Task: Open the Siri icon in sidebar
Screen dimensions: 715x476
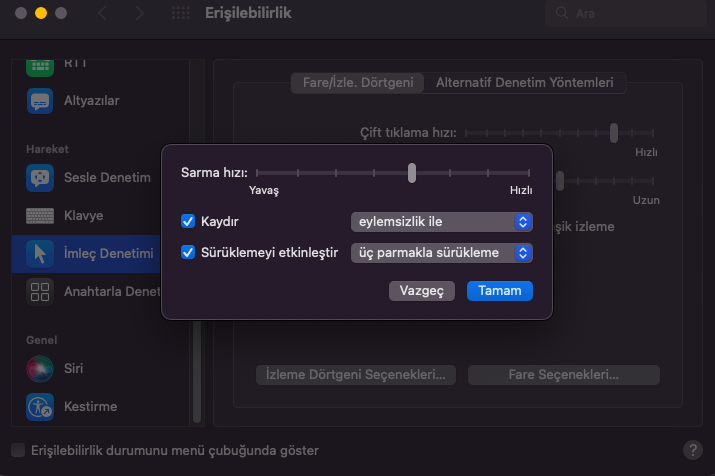Action: [40, 368]
